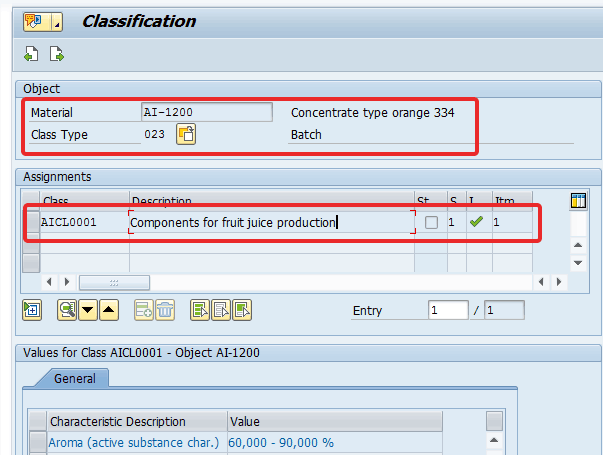
Task: Click the next object arrow icon
Action: click(57, 55)
